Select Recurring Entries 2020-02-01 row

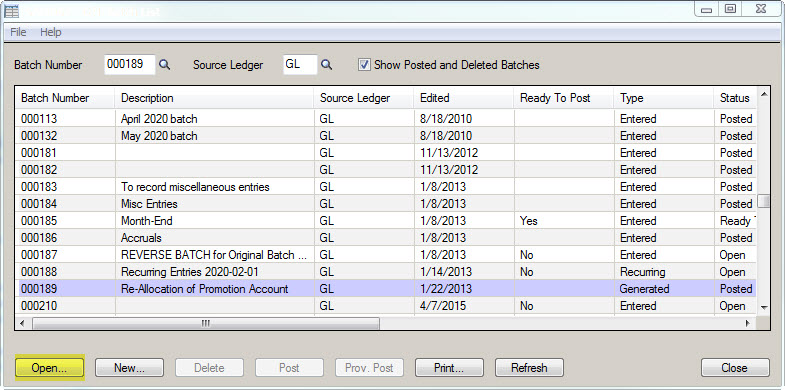386,272
